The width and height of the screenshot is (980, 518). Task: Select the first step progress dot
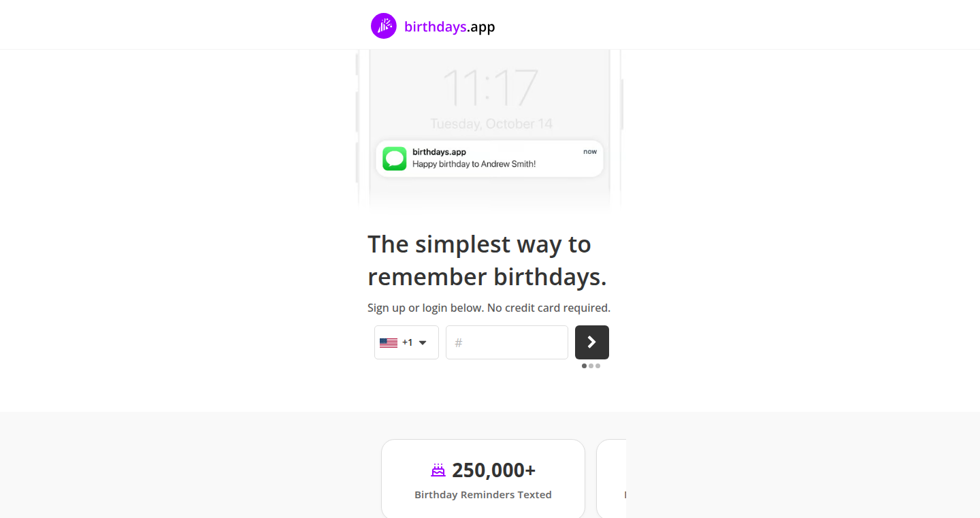pos(585,366)
